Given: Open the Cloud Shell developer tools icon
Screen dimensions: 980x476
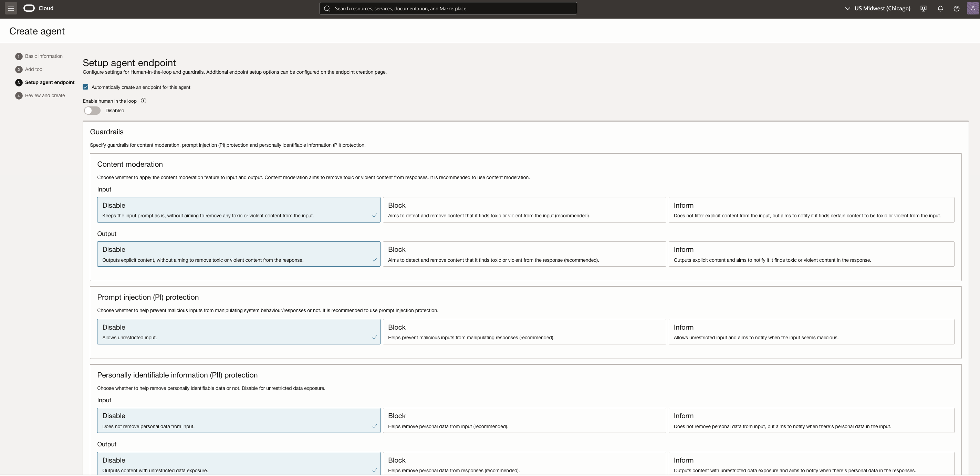Looking at the screenshot, I should tap(923, 8).
